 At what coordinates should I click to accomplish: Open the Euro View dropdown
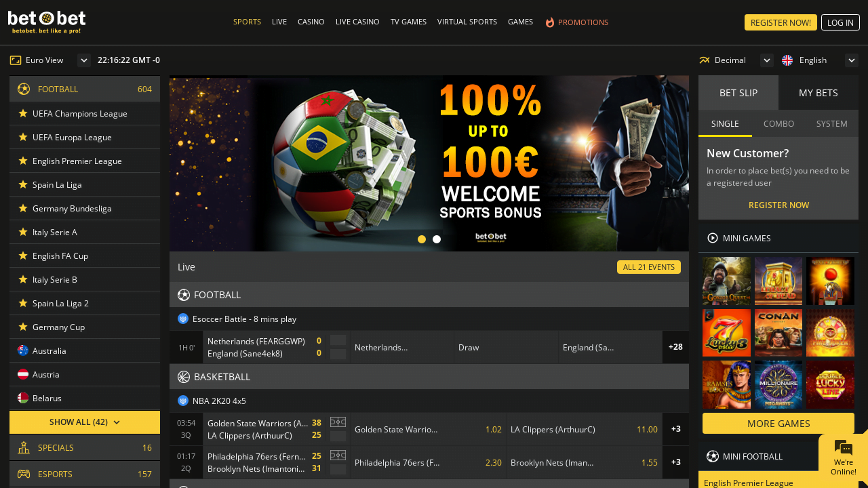[84, 60]
